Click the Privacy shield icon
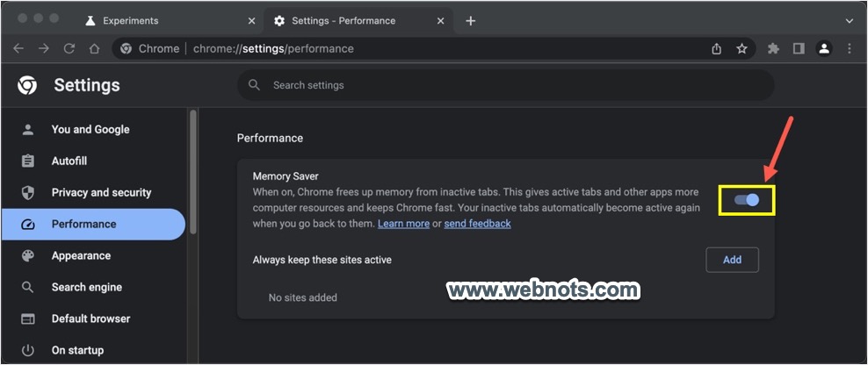 pos(28,192)
